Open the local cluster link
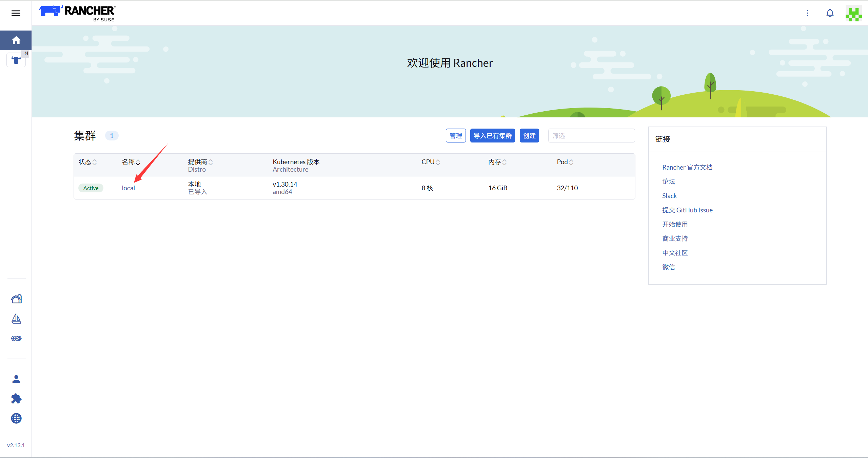868x458 pixels. coord(128,188)
